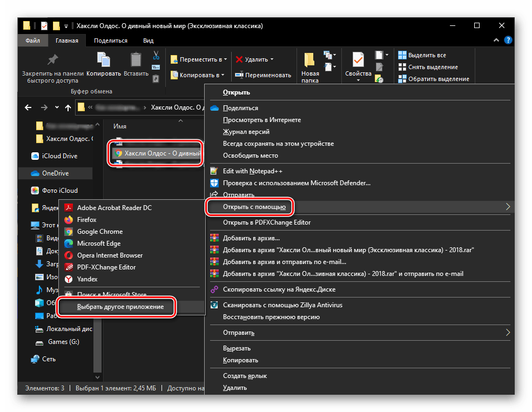Click the Переименовать icon in ribbon
The image size is (532, 412).
pyautogui.click(x=239, y=75)
